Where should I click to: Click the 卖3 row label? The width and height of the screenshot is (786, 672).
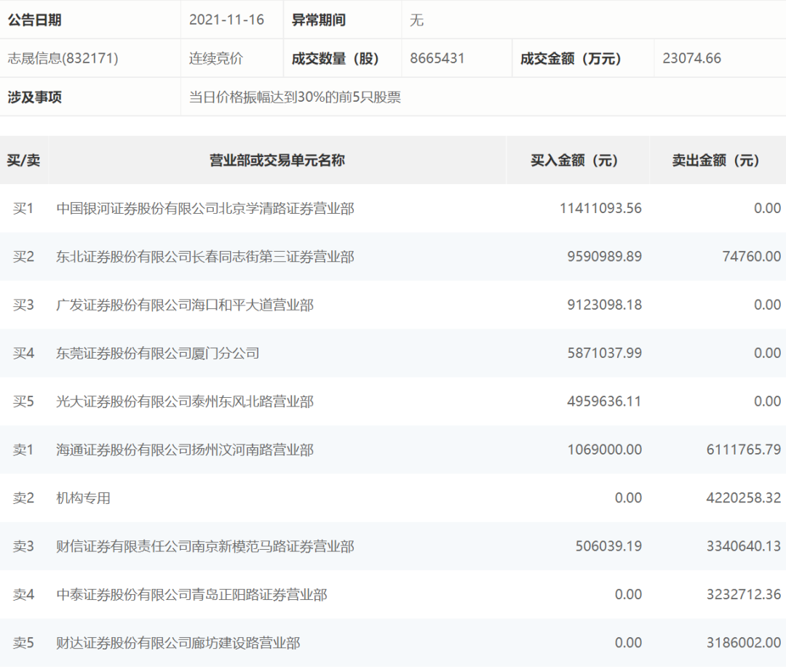click(x=23, y=546)
